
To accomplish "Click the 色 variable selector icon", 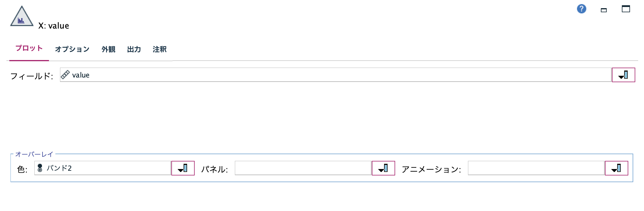I will coord(183,168).
